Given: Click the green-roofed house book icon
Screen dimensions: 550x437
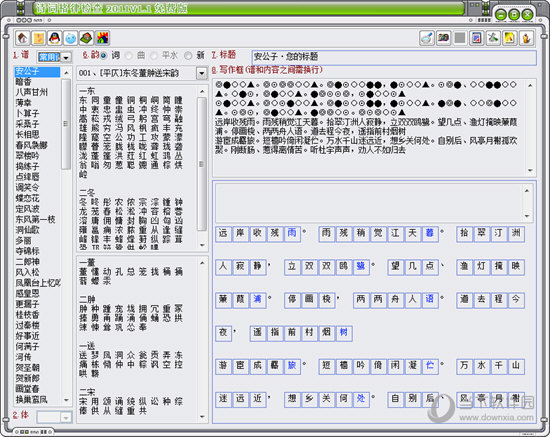Looking at the screenshot, I should click(86, 38).
